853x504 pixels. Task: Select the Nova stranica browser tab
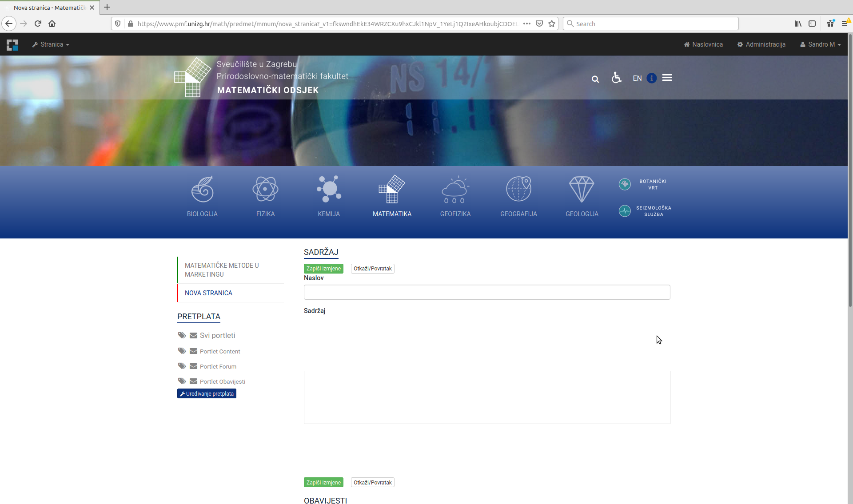[x=50, y=8]
